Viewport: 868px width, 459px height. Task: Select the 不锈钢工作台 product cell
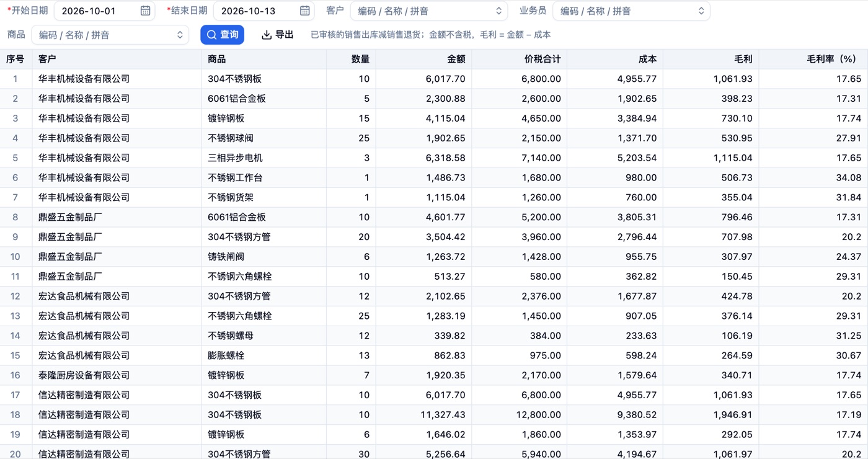click(x=264, y=177)
